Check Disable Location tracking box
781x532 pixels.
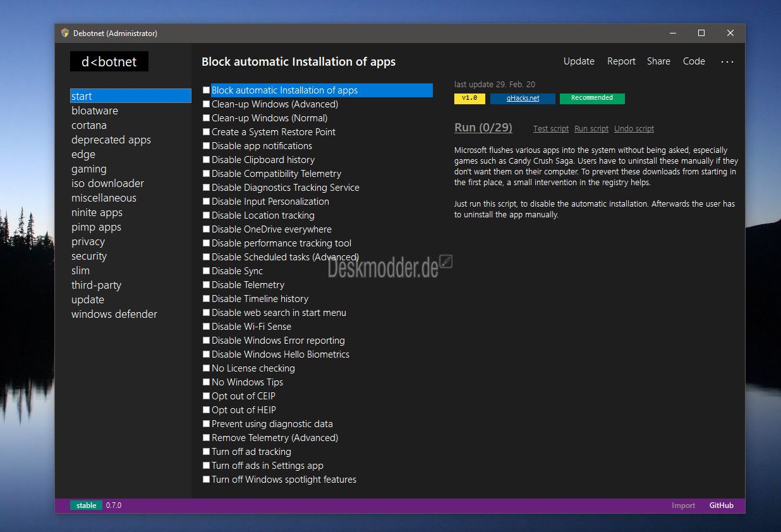point(206,215)
